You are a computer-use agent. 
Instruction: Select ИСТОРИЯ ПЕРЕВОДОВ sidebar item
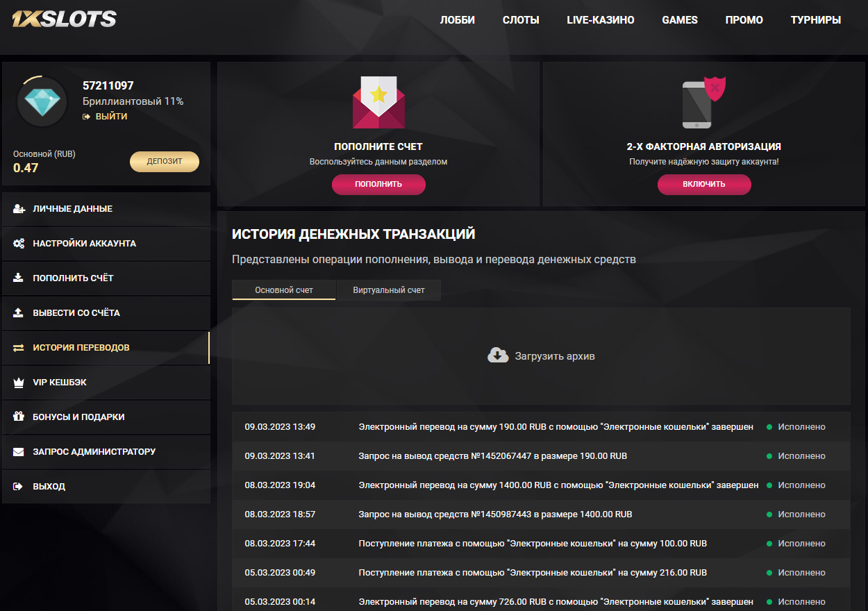click(x=106, y=348)
